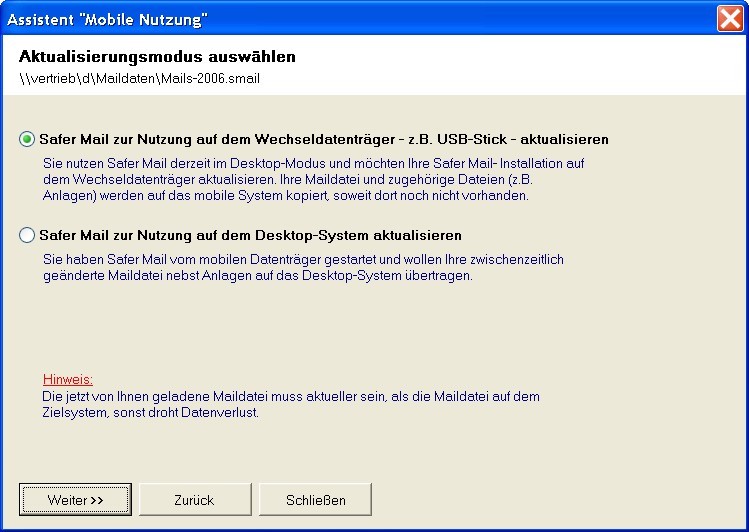Click the description starting 'Sie nutzen Safer Mail derzeit'
This screenshot has width=749, height=532.
[x=313, y=180]
